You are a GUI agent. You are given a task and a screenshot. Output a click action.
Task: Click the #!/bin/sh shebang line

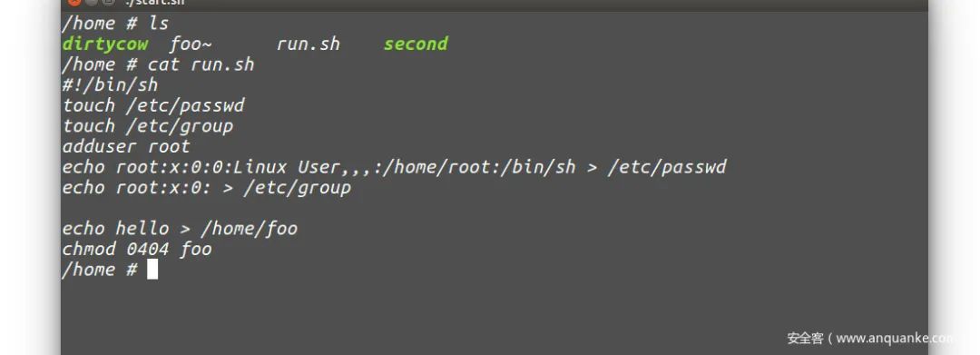[x=110, y=85]
